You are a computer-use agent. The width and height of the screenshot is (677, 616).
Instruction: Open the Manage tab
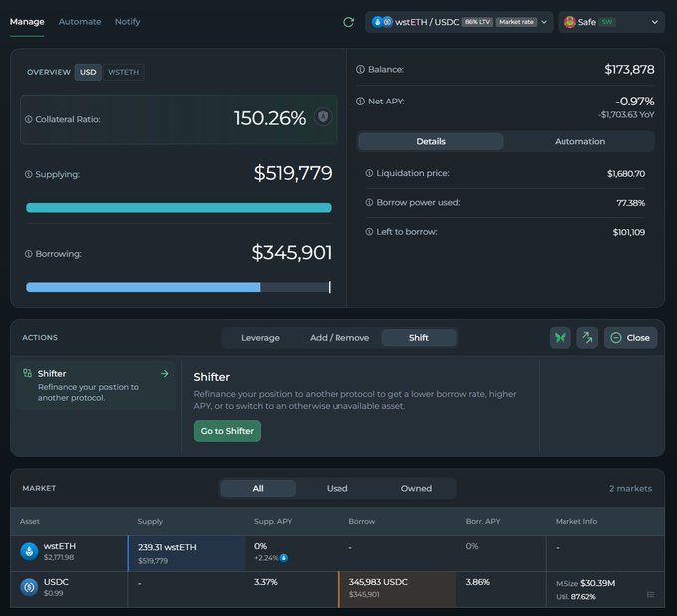[x=27, y=22]
